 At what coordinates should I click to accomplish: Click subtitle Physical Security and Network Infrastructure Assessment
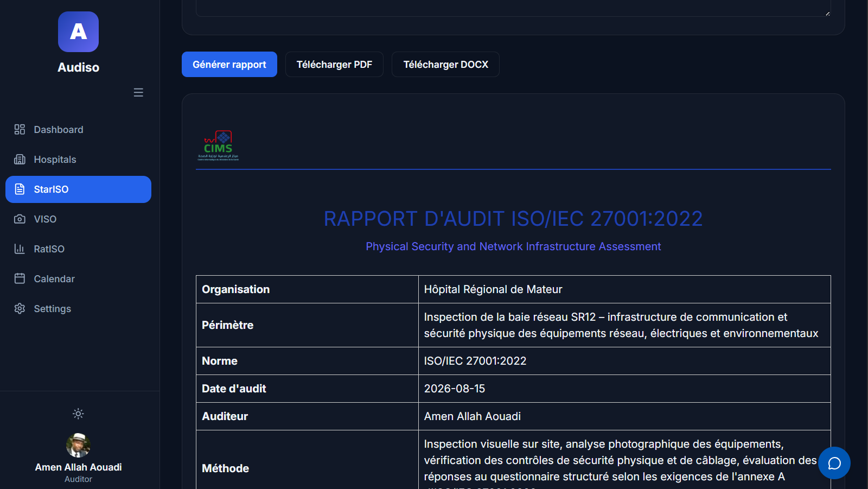tap(513, 246)
